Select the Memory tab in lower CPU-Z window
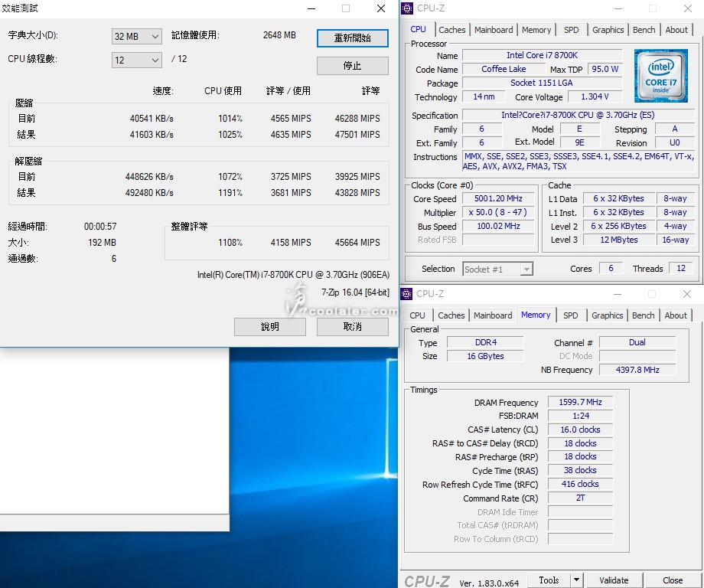 click(x=536, y=315)
